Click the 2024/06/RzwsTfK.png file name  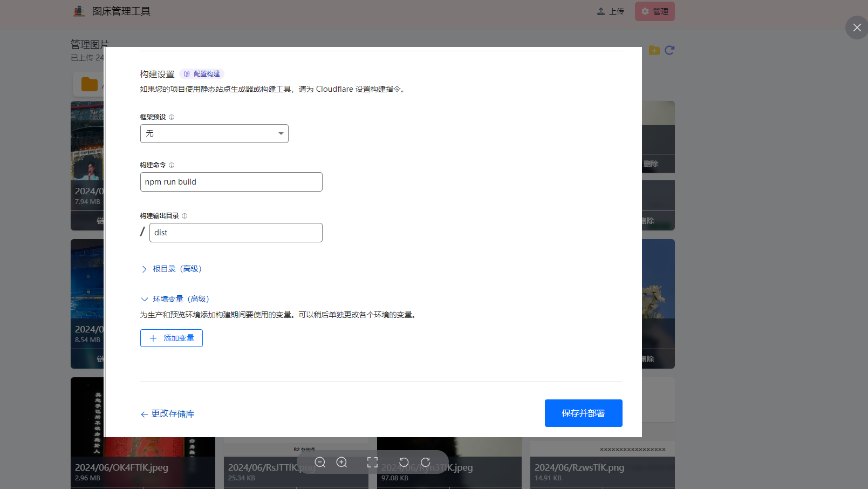pyautogui.click(x=579, y=467)
